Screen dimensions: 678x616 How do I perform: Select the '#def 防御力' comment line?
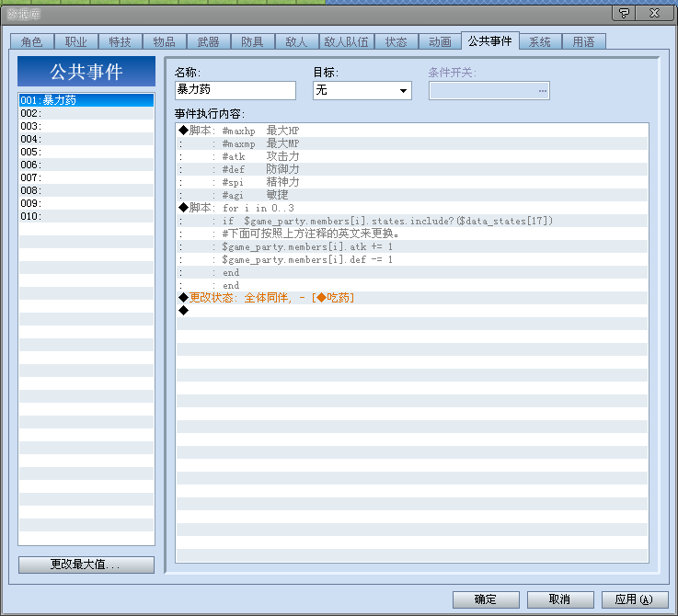coord(412,169)
